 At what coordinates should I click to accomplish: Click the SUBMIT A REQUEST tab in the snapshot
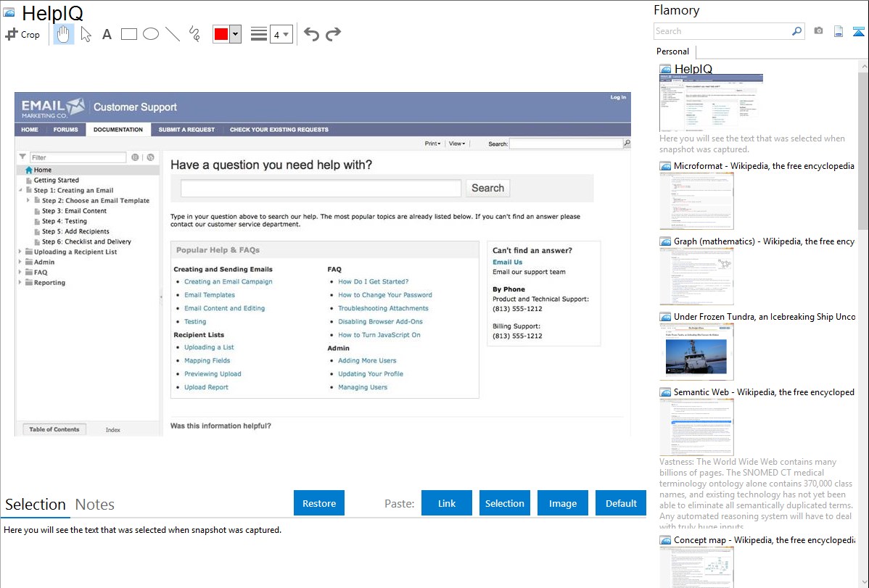[x=186, y=130]
